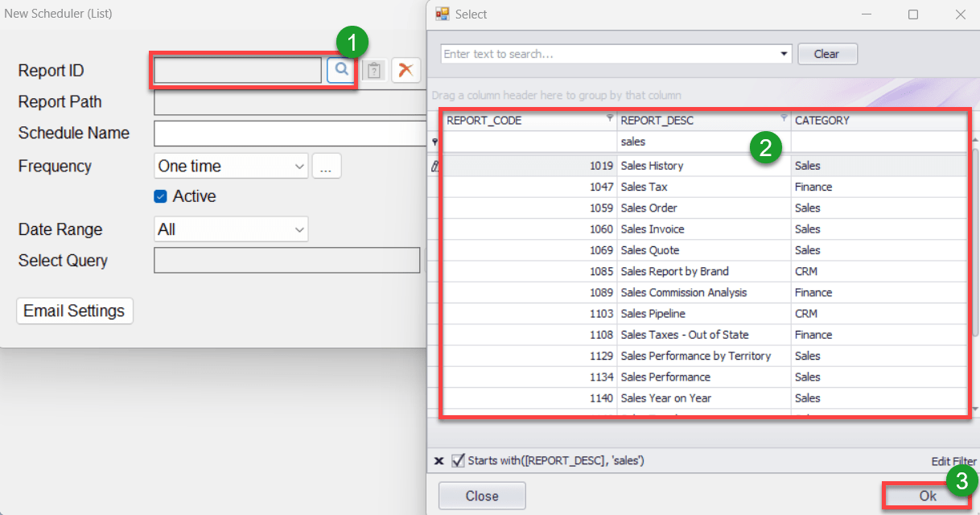Open Email Settings
The height and width of the screenshot is (515, 980).
pyautogui.click(x=74, y=311)
